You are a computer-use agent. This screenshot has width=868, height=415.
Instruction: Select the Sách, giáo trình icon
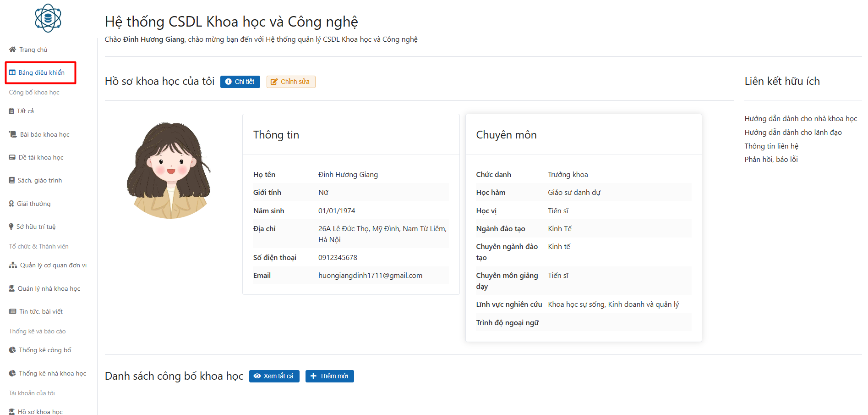[12, 180]
